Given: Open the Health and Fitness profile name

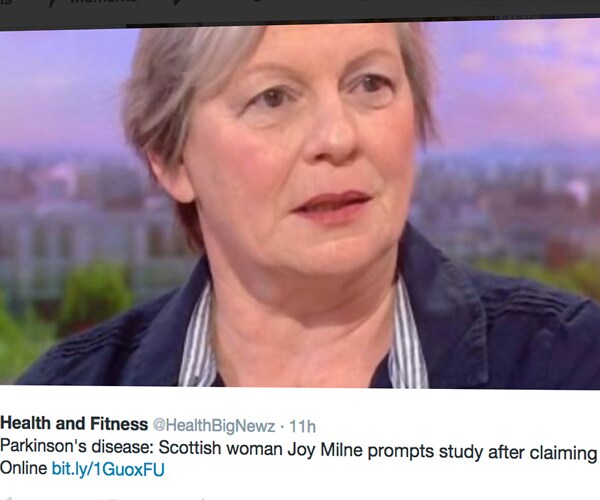Looking at the screenshot, I should click(x=74, y=424).
